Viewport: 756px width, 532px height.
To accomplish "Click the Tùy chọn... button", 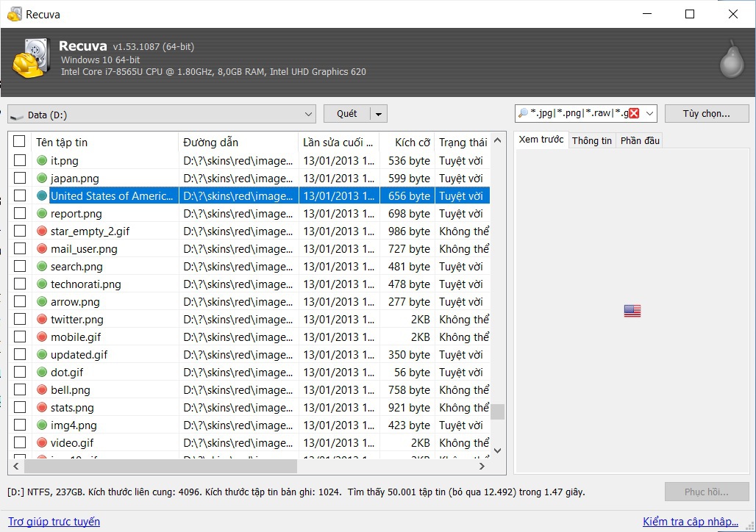I will [x=706, y=114].
